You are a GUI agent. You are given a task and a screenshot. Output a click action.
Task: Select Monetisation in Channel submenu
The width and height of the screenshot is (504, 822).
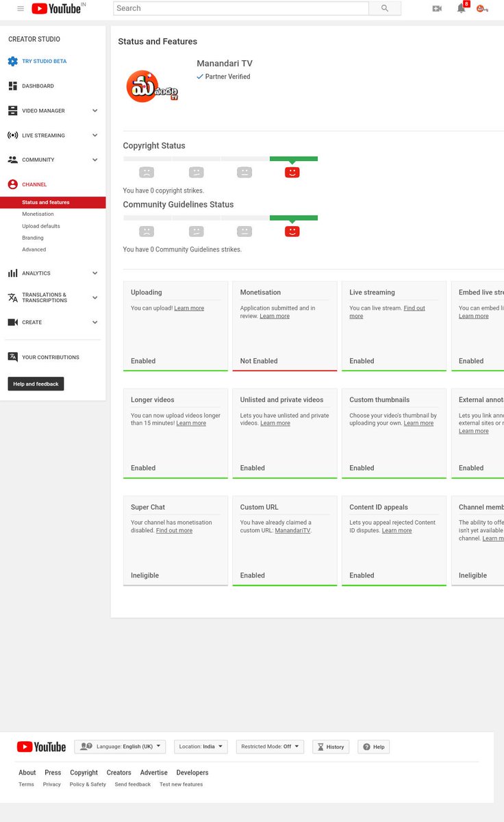[38, 214]
